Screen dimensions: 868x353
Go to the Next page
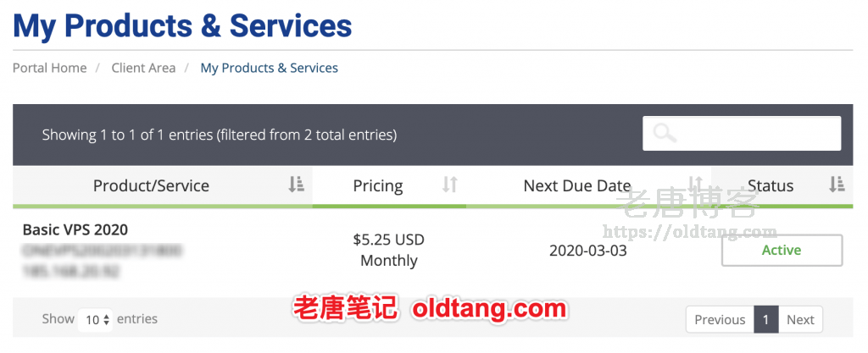tap(800, 319)
